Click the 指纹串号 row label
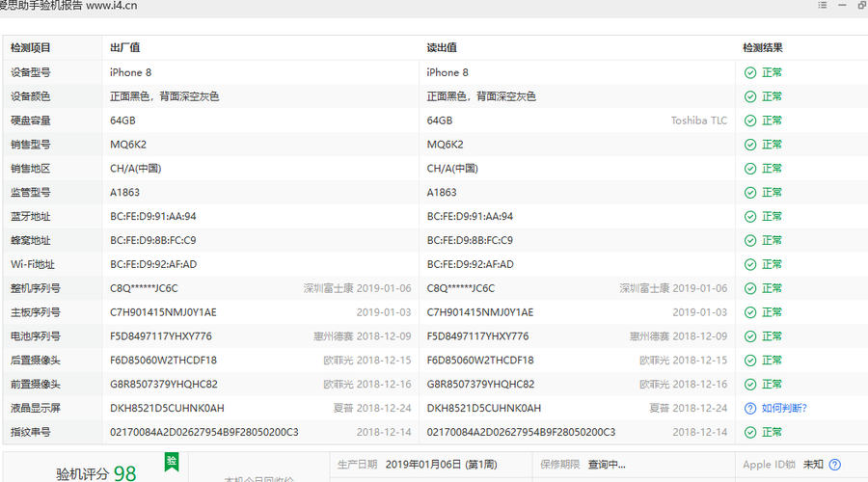This screenshot has height=482, width=868. coord(31,432)
